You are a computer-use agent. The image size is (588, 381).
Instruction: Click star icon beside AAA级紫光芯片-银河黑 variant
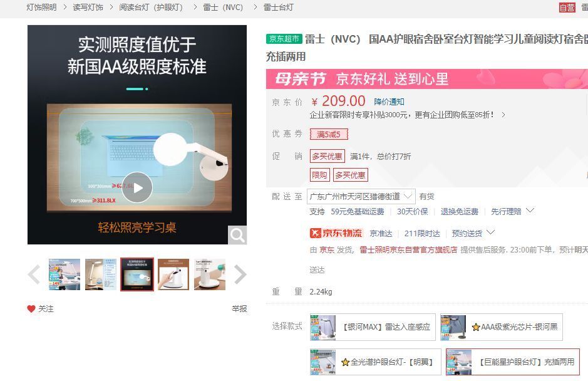click(475, 326)
